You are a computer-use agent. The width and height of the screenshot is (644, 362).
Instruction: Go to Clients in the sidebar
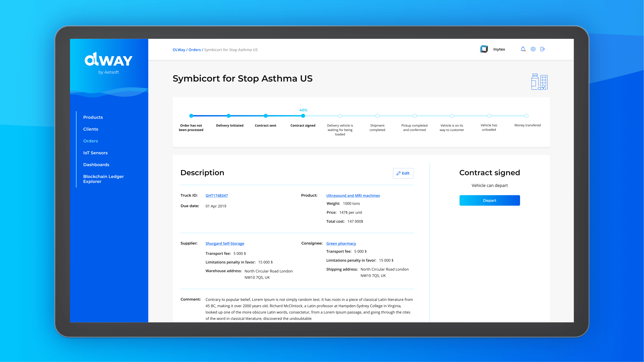[x=90, y=129]
